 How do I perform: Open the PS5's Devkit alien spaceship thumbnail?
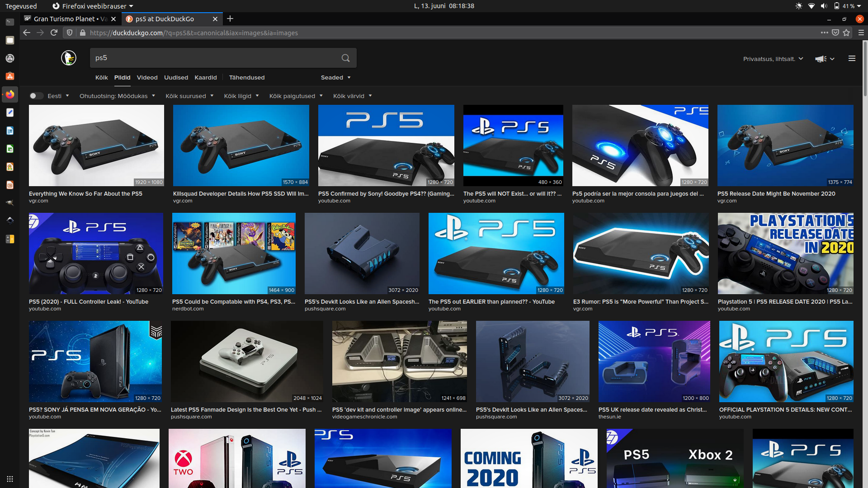click(x=362, y=253)
